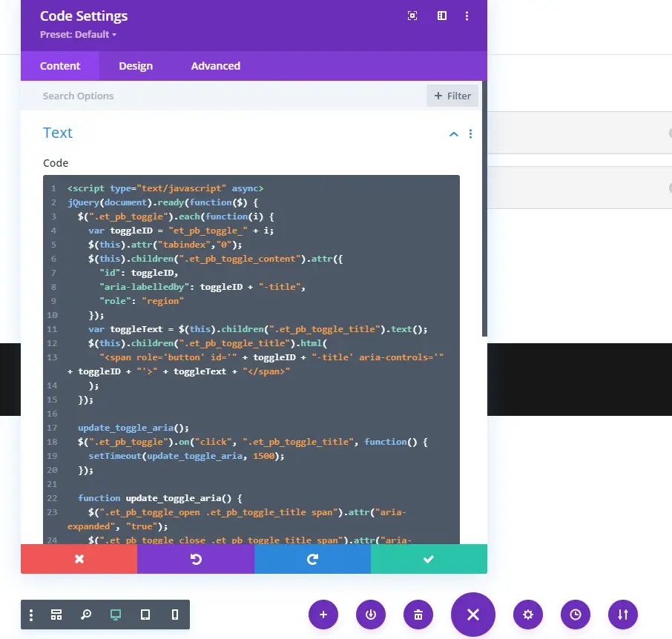Click the trash icon to clear layout
The width and height of the screenshot is (672, 639).
coord(418,615)
